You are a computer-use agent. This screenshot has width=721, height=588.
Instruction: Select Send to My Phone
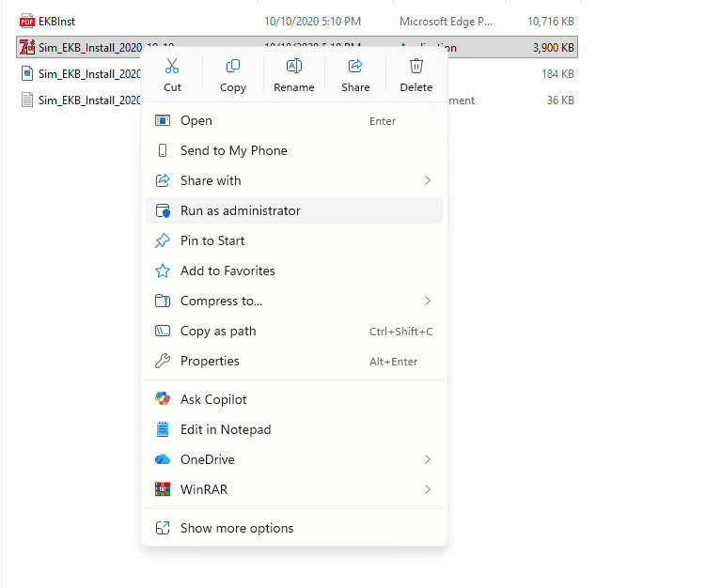[234, 150]
